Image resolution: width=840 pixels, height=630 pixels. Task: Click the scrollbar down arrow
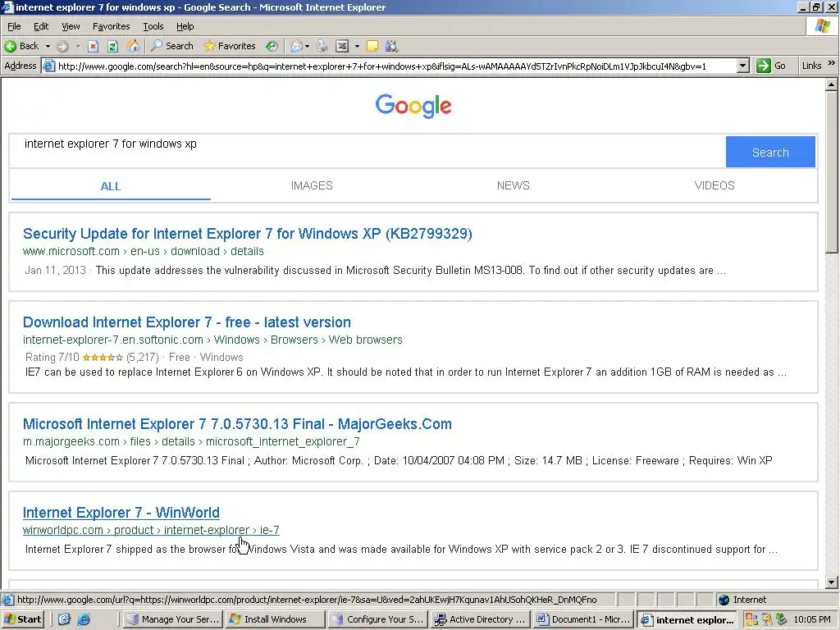832,582
